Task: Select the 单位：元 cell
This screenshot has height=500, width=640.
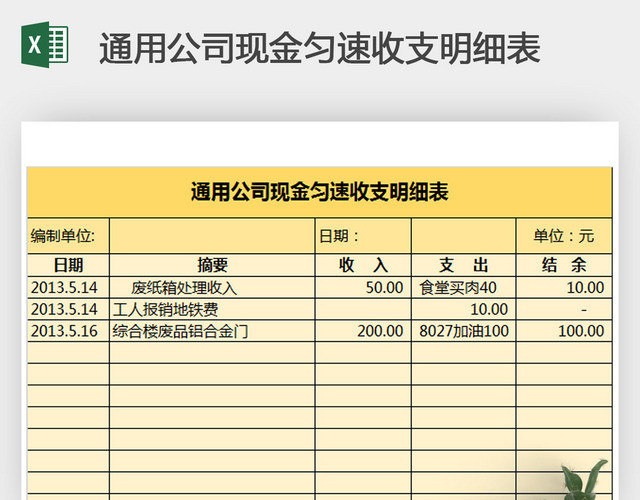Action: click(x=564, y=236)
